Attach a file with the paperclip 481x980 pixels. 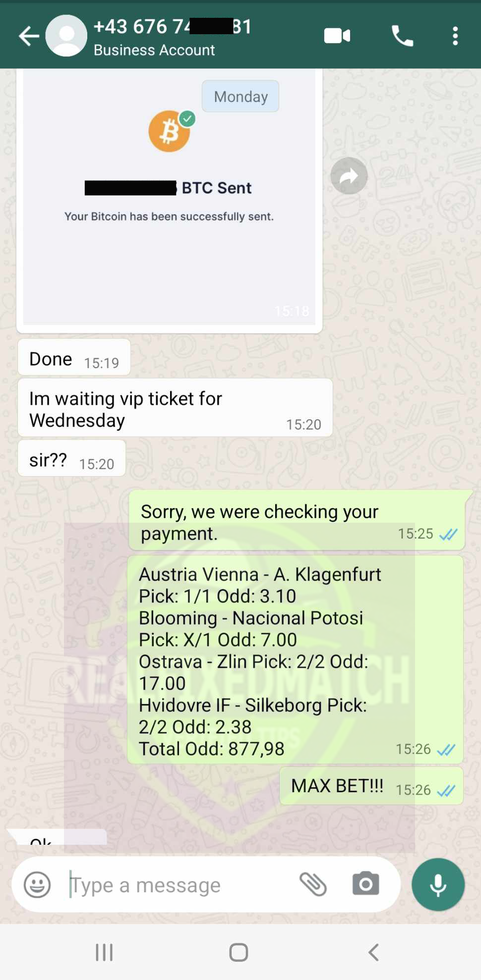point(313,884)
